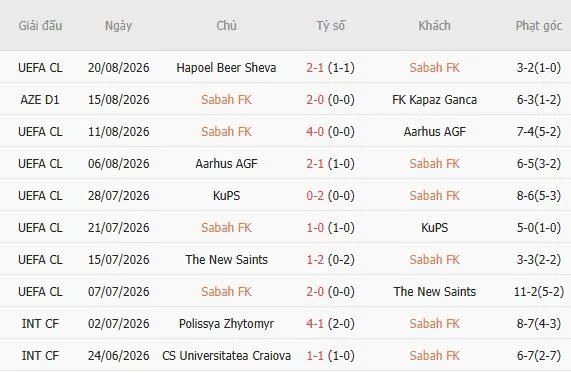Select the 'Tỷ số' column header
571x373 pixels.
click(330, 25)
